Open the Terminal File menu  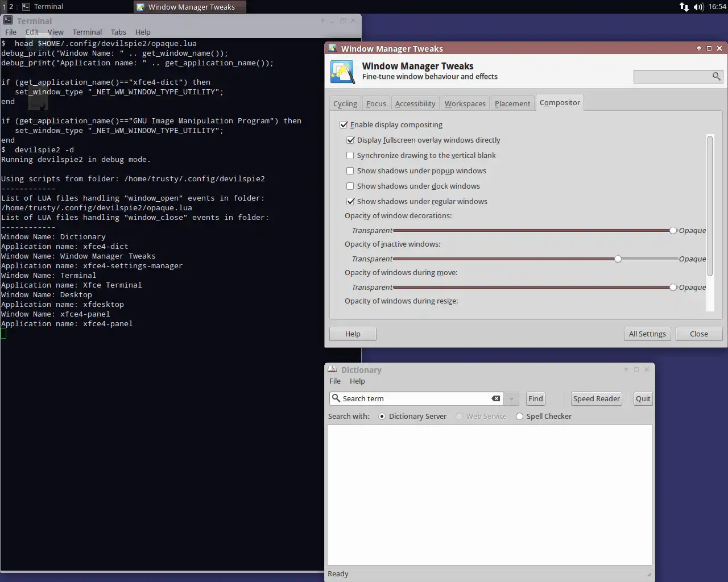click(x=11, y=32)
